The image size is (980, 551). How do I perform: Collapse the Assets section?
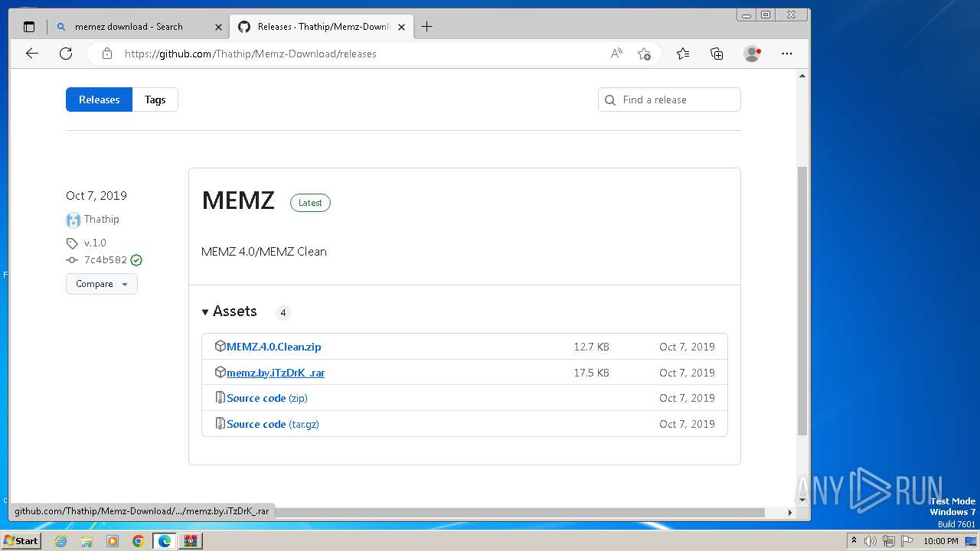[229, 311]
